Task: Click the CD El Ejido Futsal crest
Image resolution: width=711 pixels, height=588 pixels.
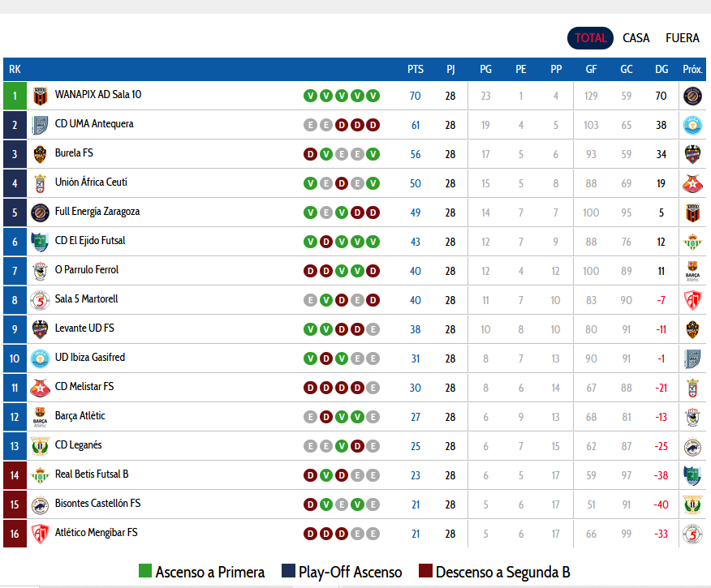Action: pyautogui.click(x=40, y=242)
